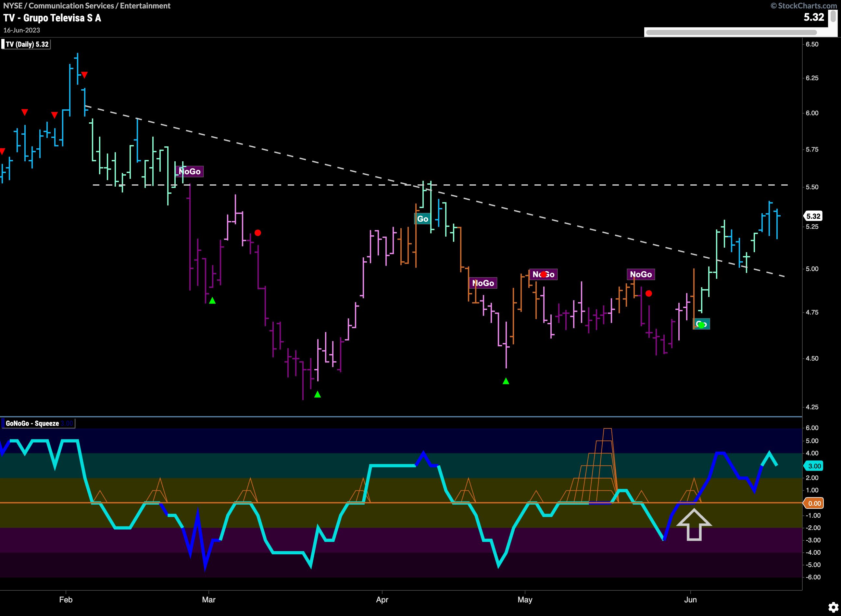Click the horizontal scrollbar above the price axis
This screenshot has height=616, width=841.
coord(731,32)
